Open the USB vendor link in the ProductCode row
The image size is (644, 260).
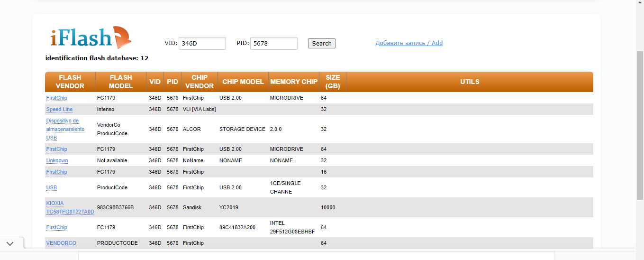(51, 187)
